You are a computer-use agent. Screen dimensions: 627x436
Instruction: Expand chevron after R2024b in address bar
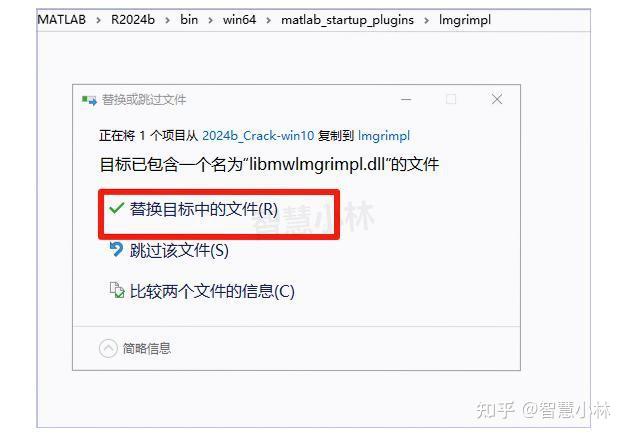coord(167,20)
